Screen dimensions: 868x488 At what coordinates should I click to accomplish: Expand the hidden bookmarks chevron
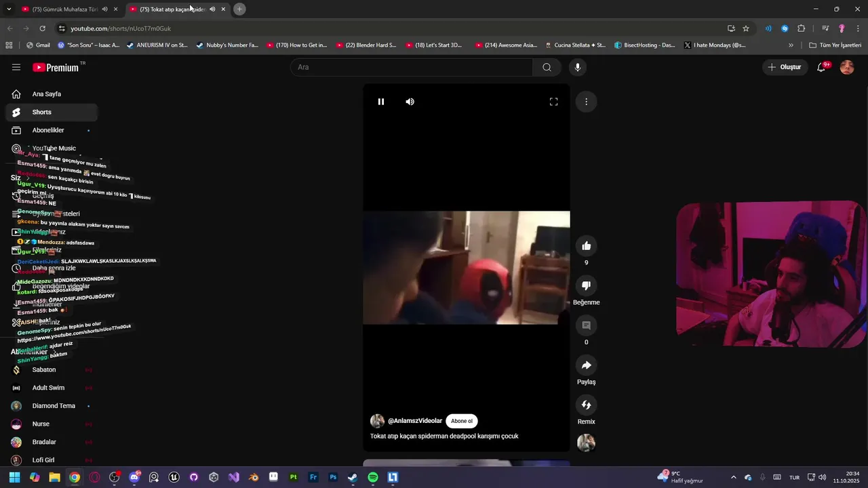791,45
